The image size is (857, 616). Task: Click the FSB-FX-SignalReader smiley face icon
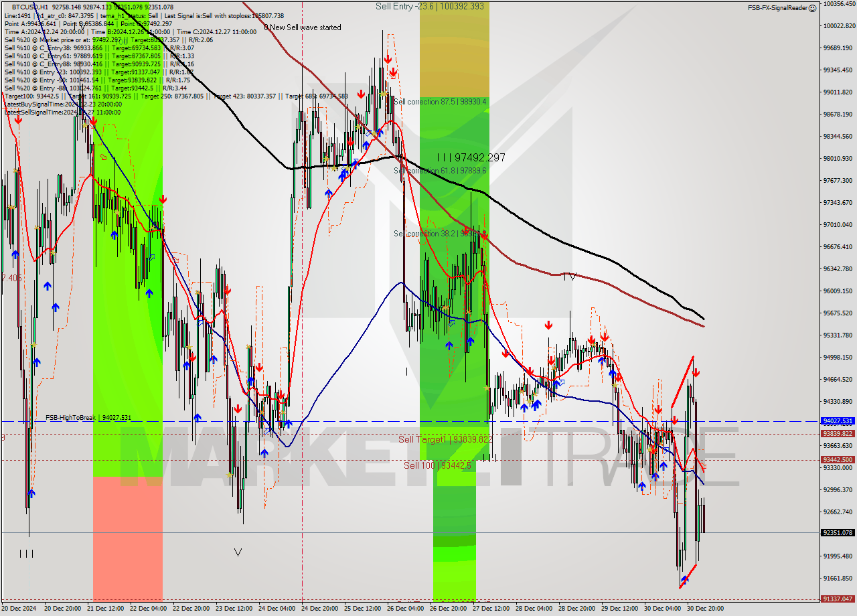tap(812, 8)
